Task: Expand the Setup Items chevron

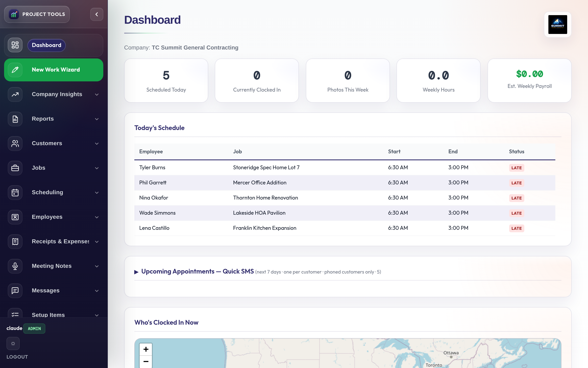Action: (97, 315)
